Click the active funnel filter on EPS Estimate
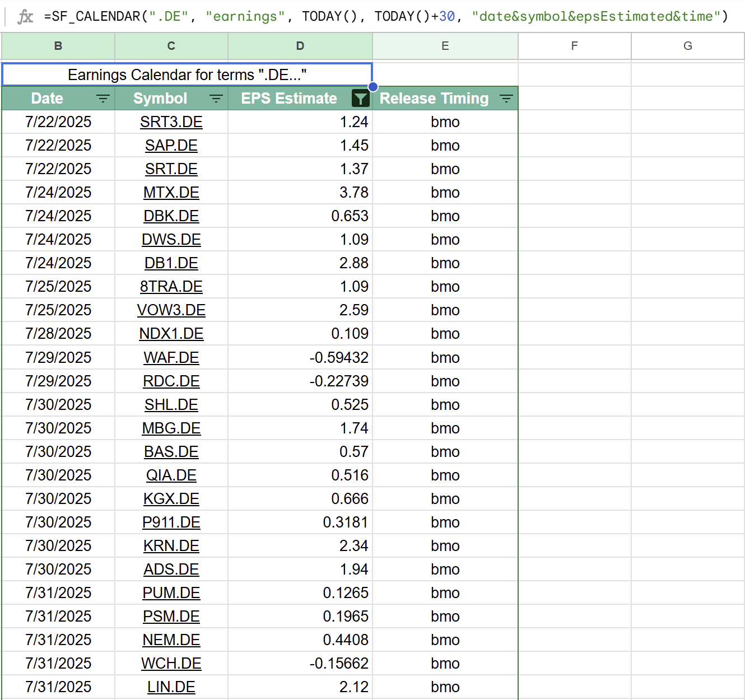The image size is (745, 700). [x=360, y=98]
